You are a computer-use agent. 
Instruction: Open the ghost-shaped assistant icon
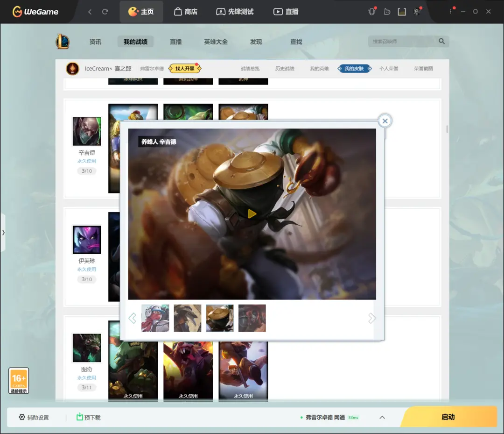coord(387,12)
